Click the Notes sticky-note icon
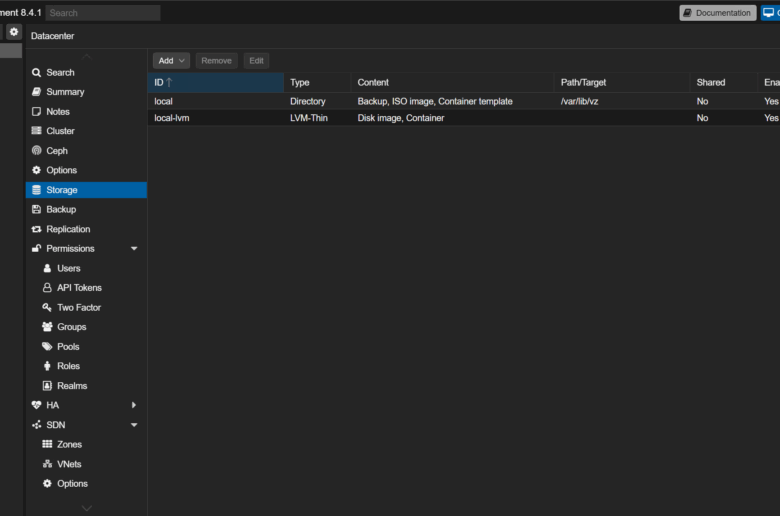This screenshot has width=780, height=516. pos(36,111)
